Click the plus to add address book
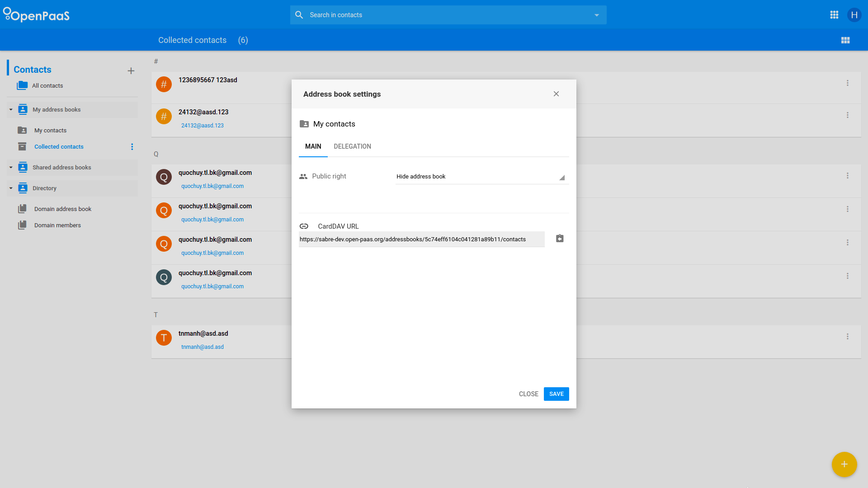 131,71
